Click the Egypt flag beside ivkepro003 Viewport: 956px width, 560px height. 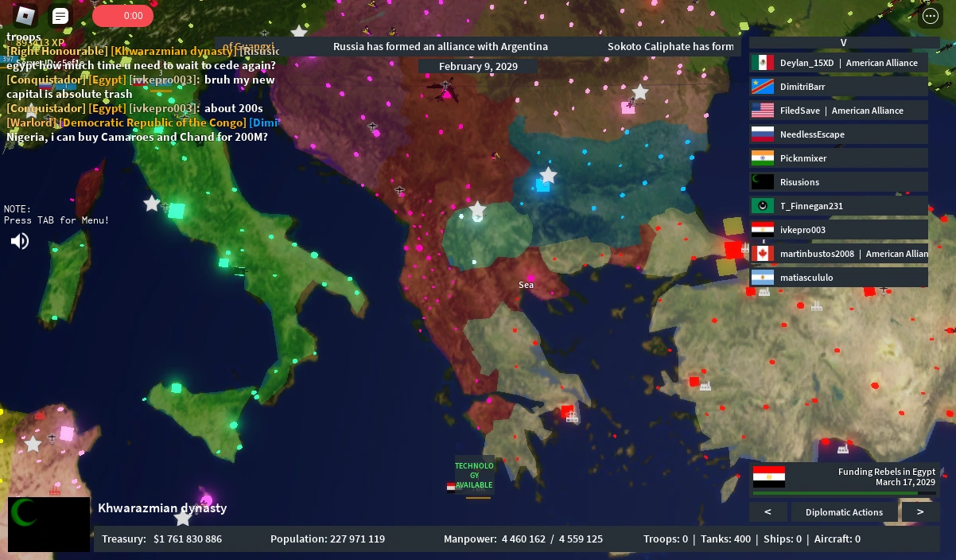(762, 229)
